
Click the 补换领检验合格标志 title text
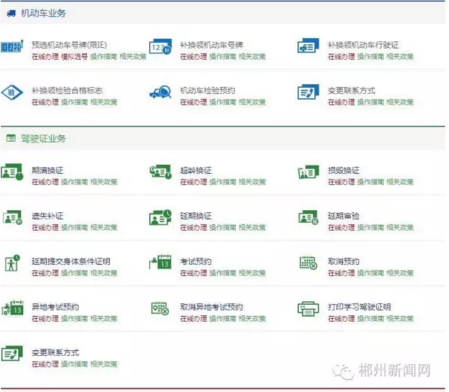[x=67, y=91]
